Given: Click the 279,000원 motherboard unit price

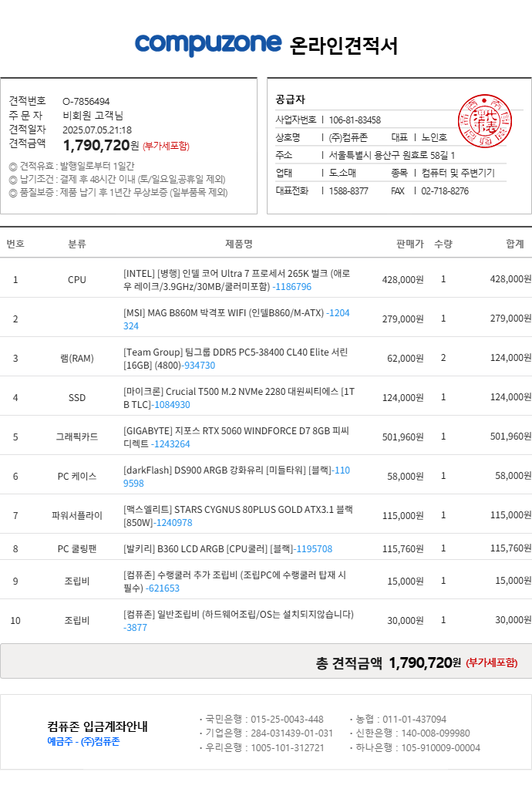Looking at the screenshot, I should [403, 319].
